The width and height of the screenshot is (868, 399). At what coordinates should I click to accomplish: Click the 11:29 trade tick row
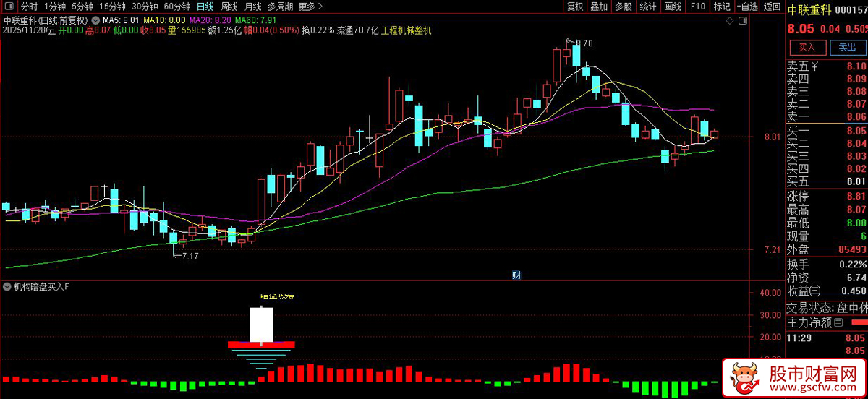pos(827,338)
